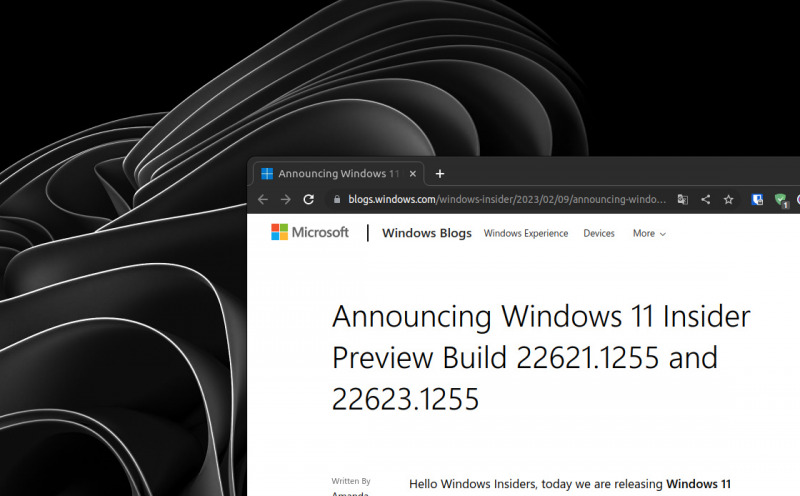Open the green shield extension icon
Screen dimensions: 800x496
[781, 200]
